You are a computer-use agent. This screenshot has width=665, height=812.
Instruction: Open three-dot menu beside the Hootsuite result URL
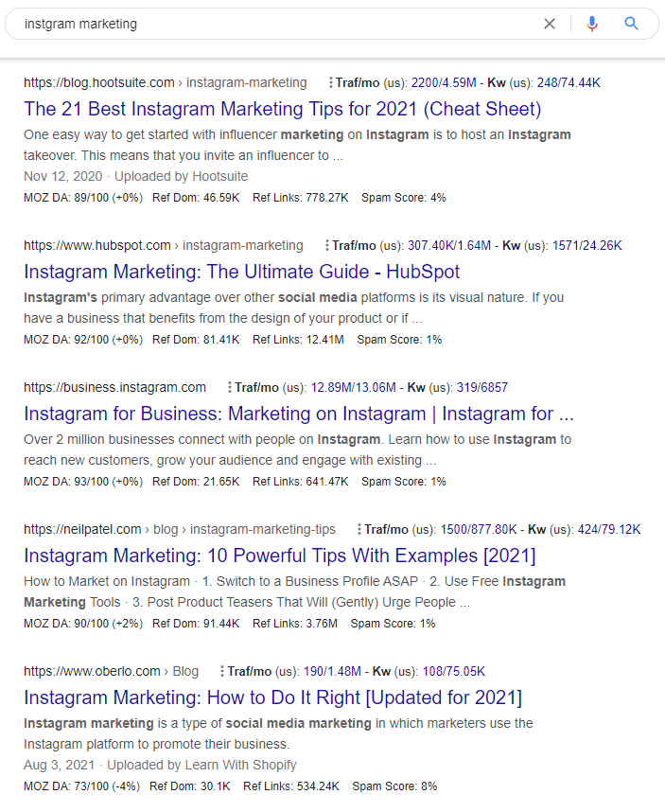point(330,83)
